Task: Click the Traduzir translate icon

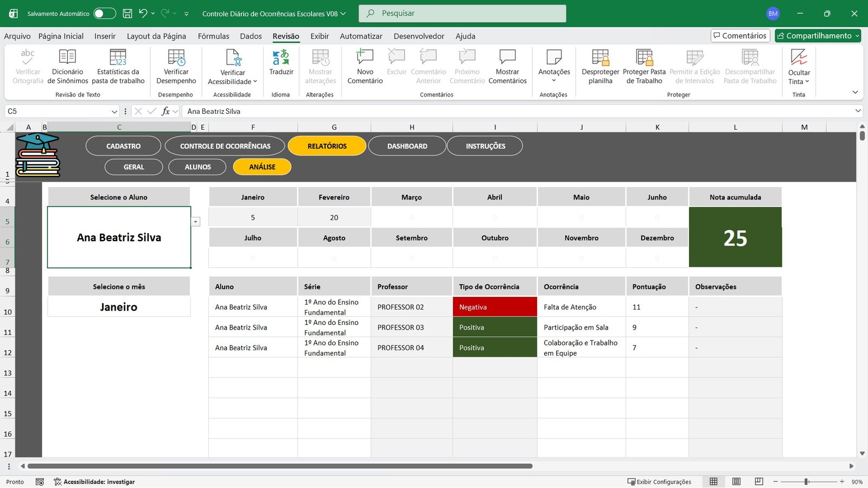Action: click(x=281, y=57)
